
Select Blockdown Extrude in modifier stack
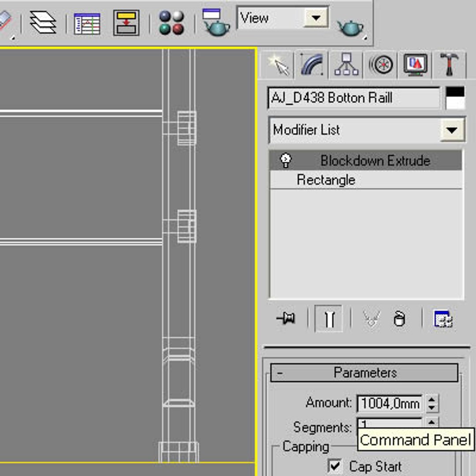pos(366,160)
